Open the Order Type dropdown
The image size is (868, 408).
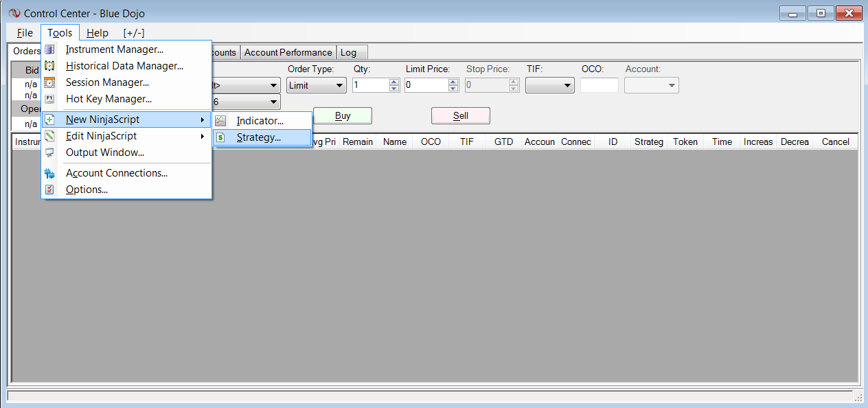coord(317,85)
